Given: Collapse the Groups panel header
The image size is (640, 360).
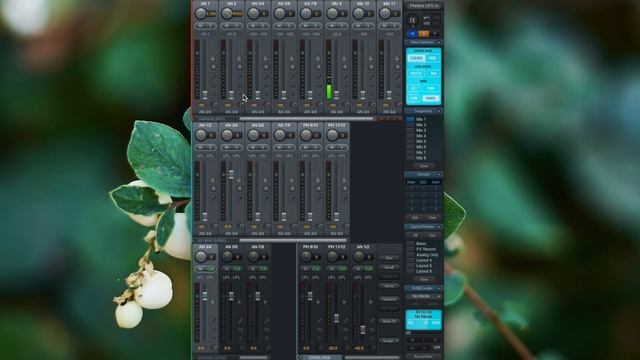Looking at the screenshot, I should click(x=423, y=174).
